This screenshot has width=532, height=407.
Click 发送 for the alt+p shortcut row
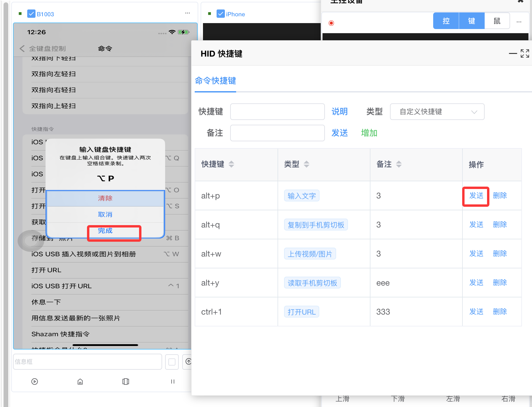pyautogui.click(x=476, y=196)
